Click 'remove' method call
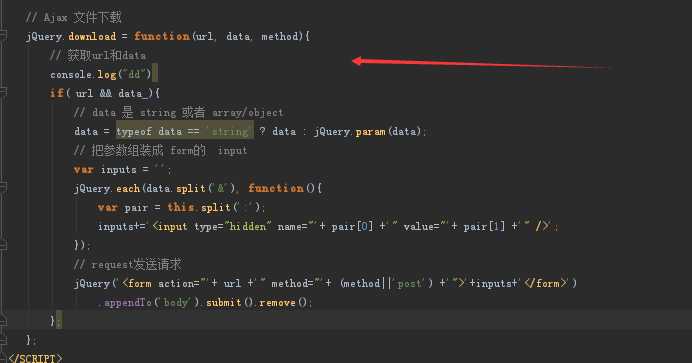 click(x=277, y=303)
